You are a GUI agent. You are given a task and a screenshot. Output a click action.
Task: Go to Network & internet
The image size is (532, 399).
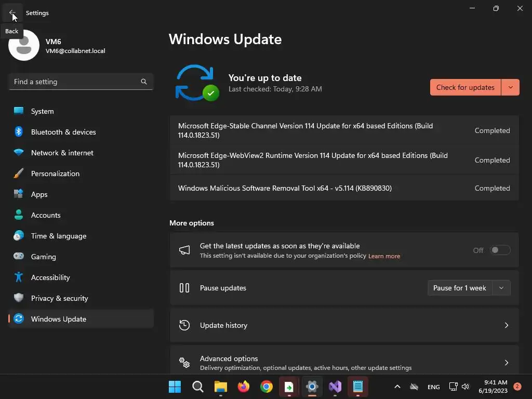pos(81,153)
